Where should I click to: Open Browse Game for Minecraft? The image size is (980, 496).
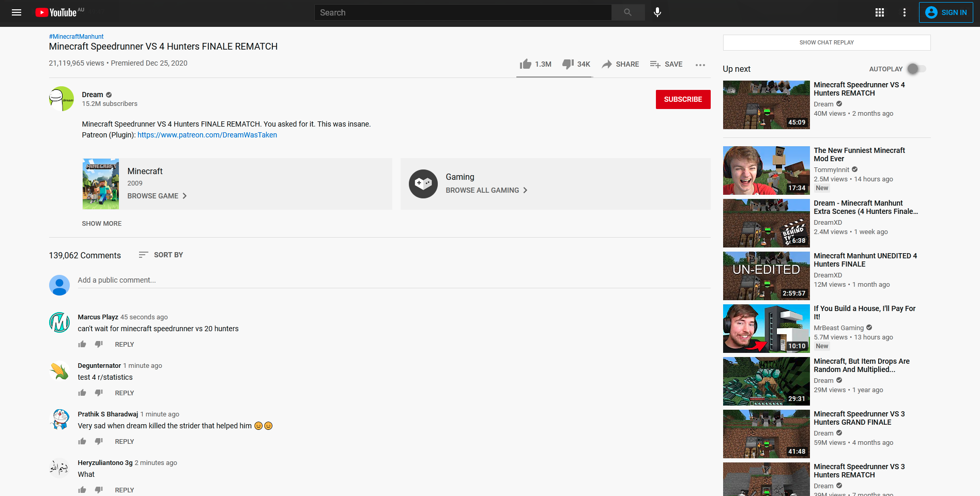click(x=157, y=196)
